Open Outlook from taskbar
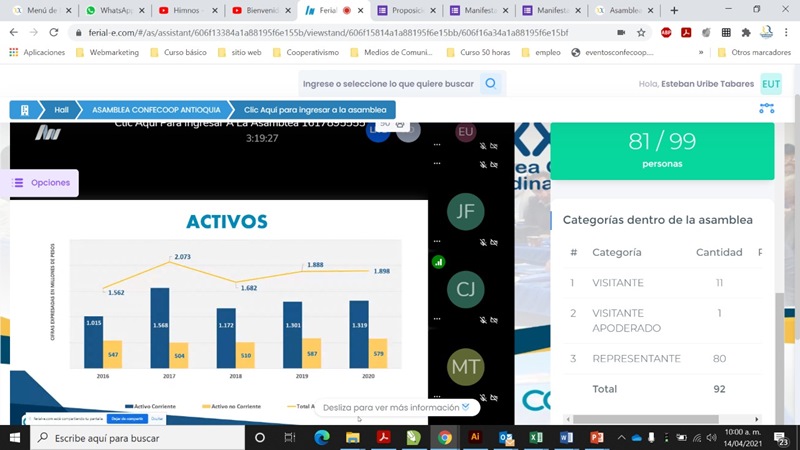800x450 pixels. tap(506, 438)
